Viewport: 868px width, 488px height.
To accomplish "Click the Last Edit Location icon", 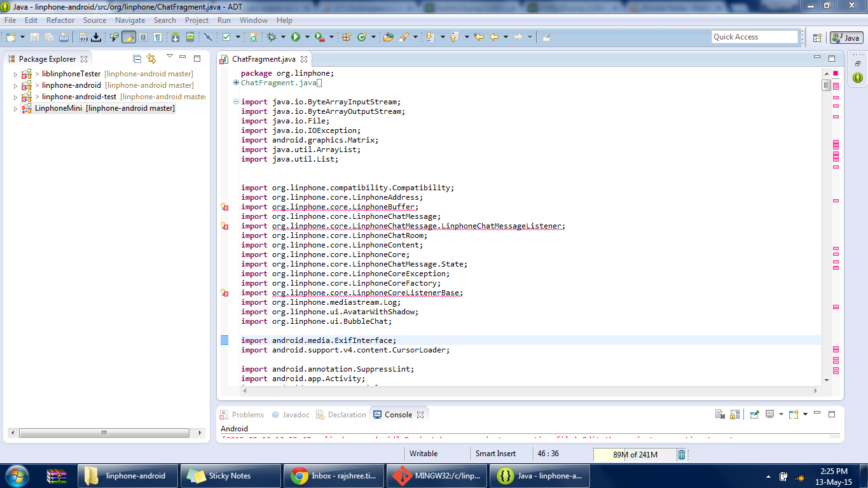I will click(x=479, y=37).
